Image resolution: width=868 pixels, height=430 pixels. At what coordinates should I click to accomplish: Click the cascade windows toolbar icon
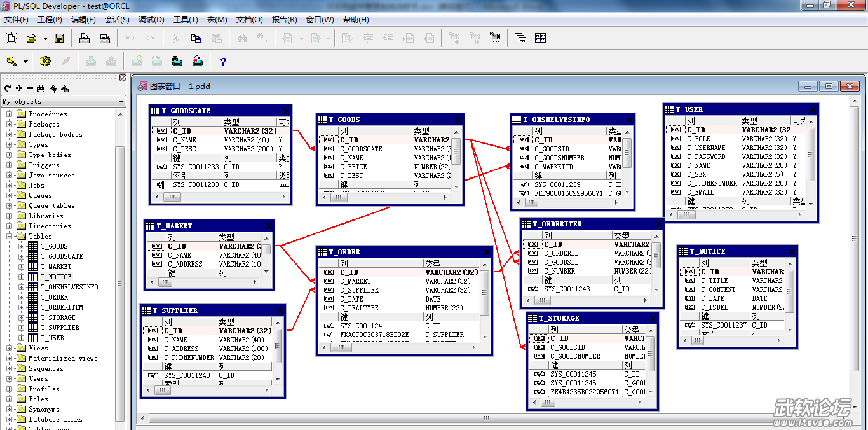(x=520, y=38)
